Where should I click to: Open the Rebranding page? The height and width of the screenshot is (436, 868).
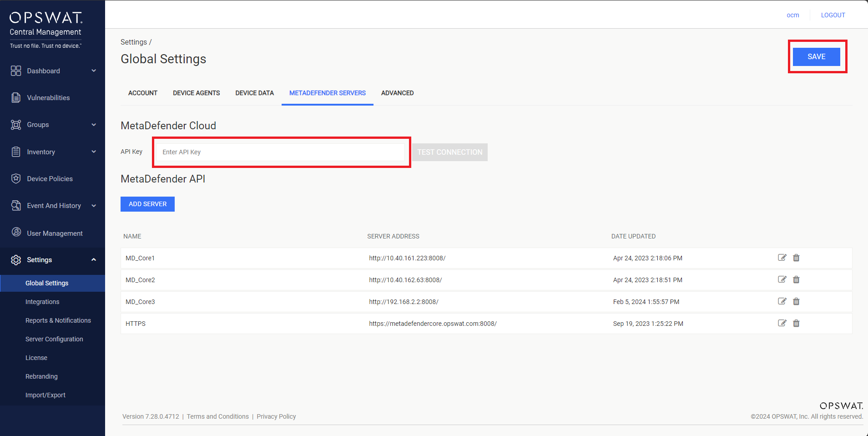(41, 376)
